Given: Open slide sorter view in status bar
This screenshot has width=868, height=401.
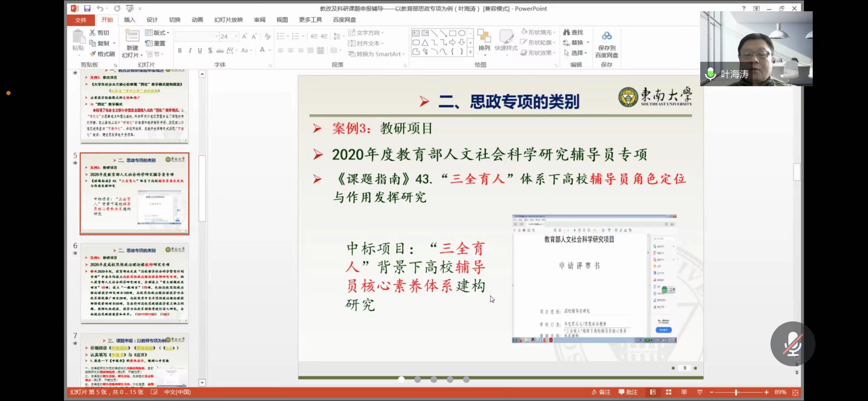Looking at the screenshot, I should [669, 392].
